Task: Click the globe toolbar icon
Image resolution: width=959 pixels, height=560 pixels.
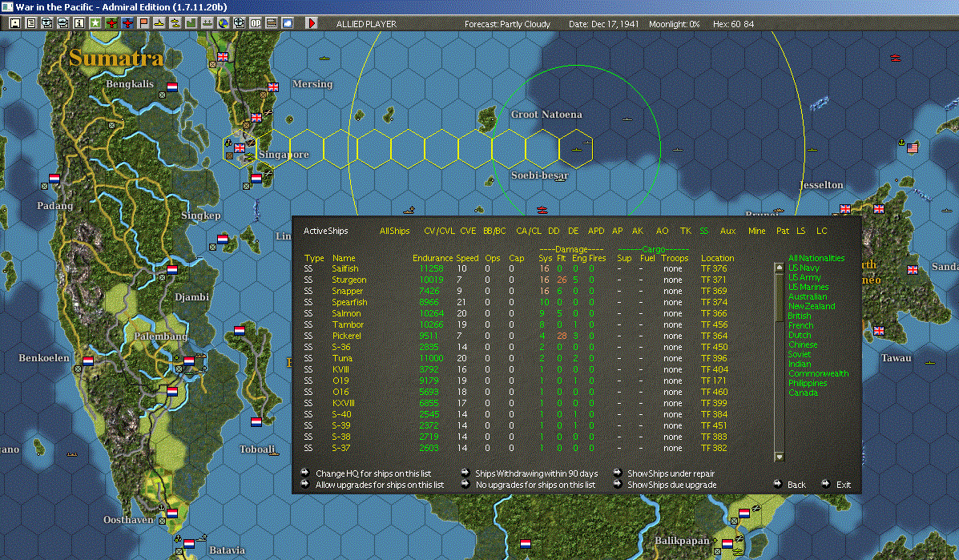Action: pos(224,23)
